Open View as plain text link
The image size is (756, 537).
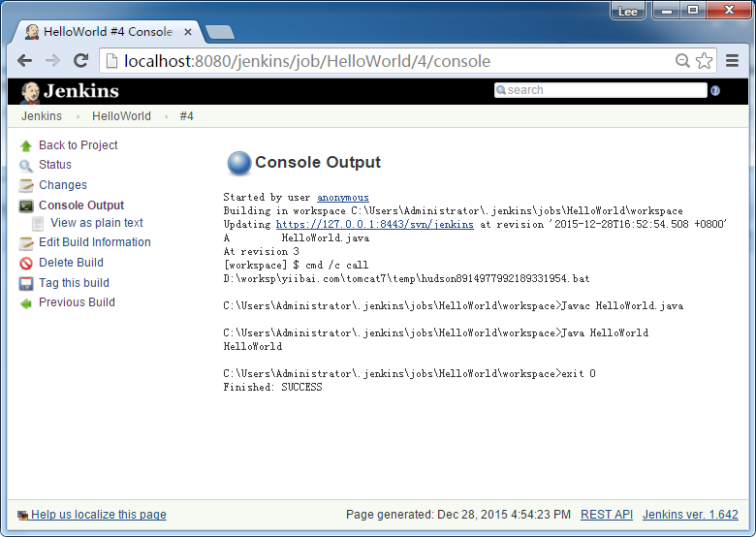point(96,223)
